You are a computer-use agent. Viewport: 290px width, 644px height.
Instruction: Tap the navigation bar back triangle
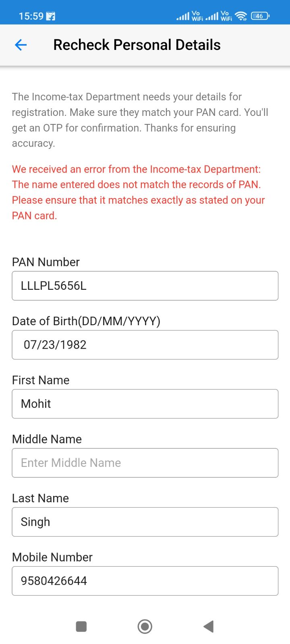point(208,626)
